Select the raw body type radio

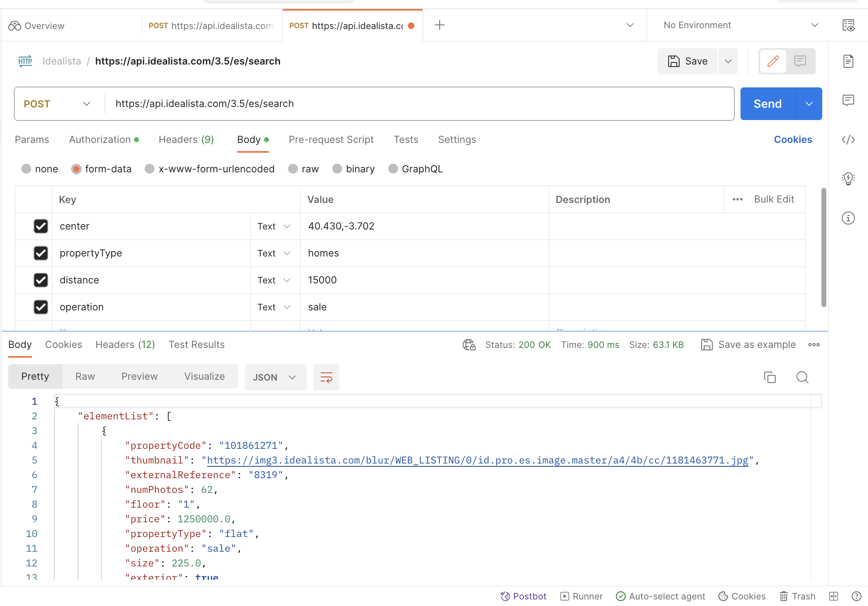pyautogui.click(x=293, y=169)
